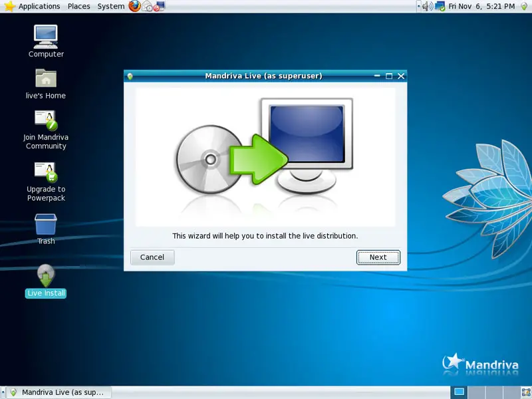Open the network status tray icon
This screenshot has height=399, width=532.
440,6
